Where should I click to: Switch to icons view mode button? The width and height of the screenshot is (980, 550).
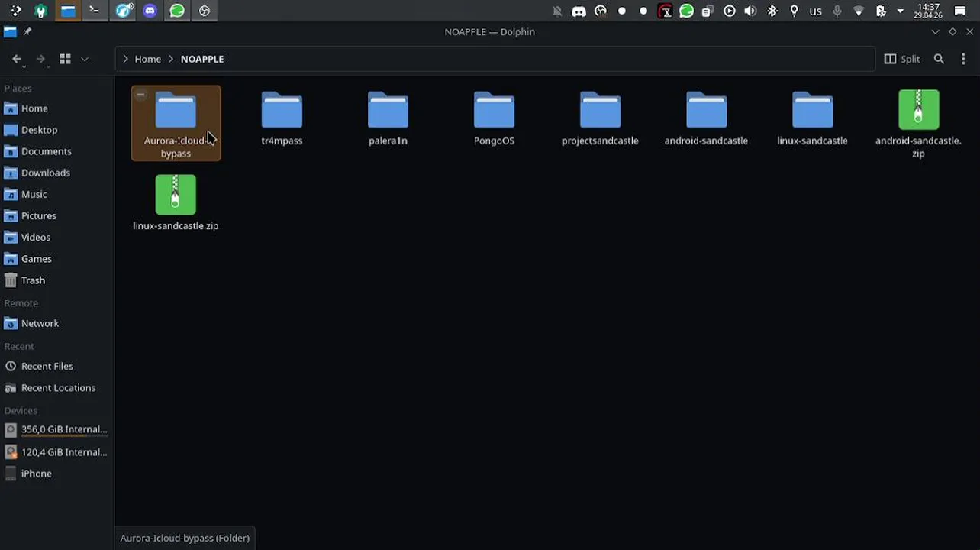click(x=66, y=59)
